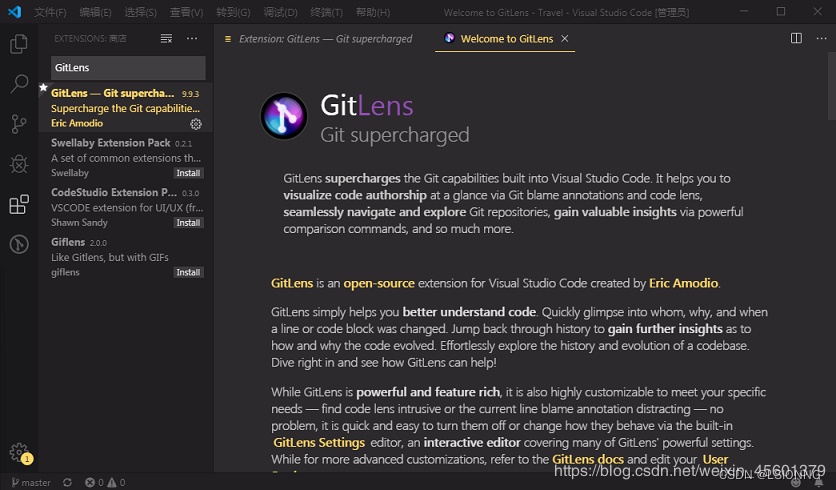Image resolution: width=836 pixels, height=490 pixels.
Task: Select the Giflens extension entry
Action: point(126,256)
